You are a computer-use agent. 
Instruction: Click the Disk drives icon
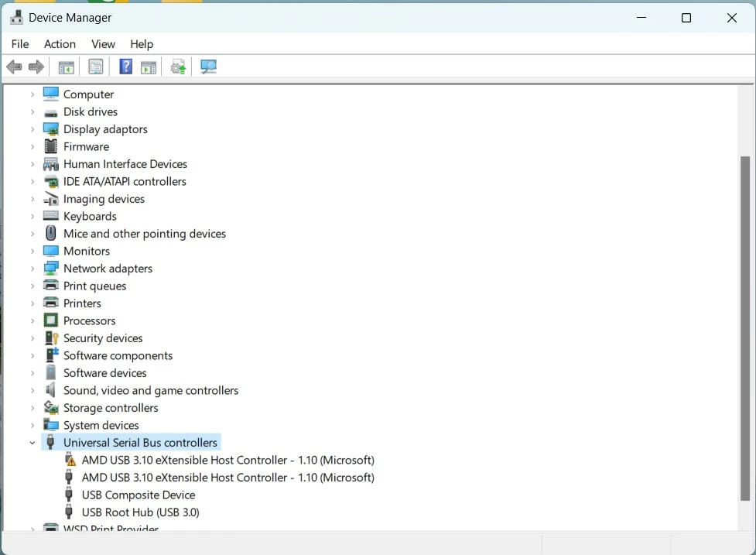pos(50,113)
